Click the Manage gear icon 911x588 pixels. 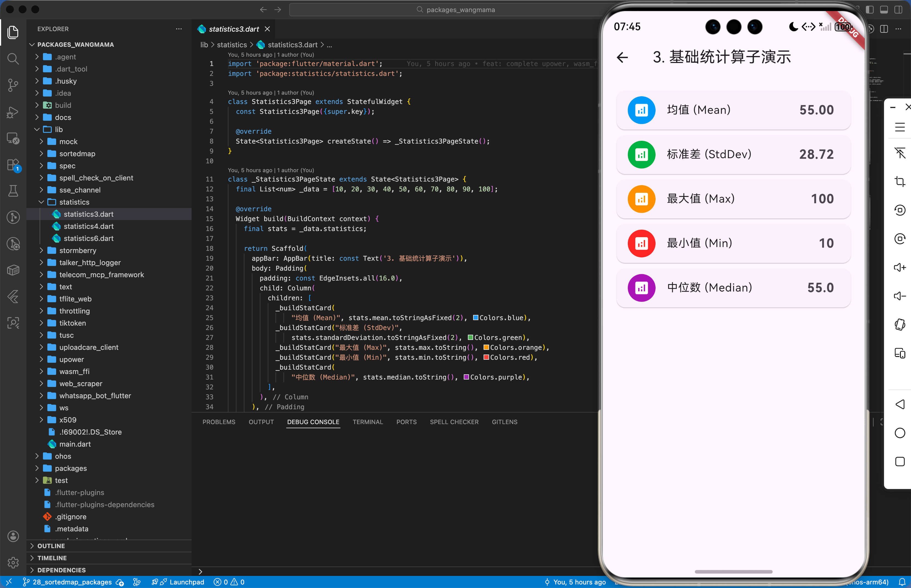click(x=13, y=562)
